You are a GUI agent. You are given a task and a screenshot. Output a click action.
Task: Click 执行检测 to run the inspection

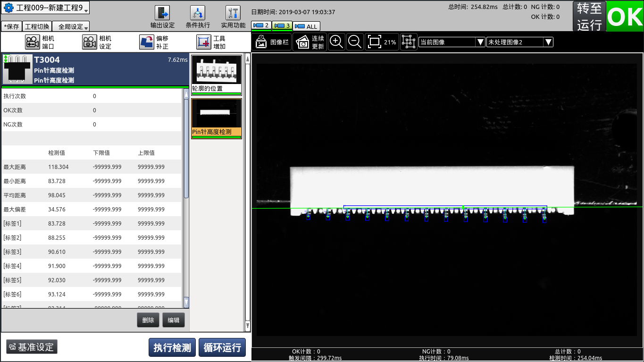[x=172, y=347]
